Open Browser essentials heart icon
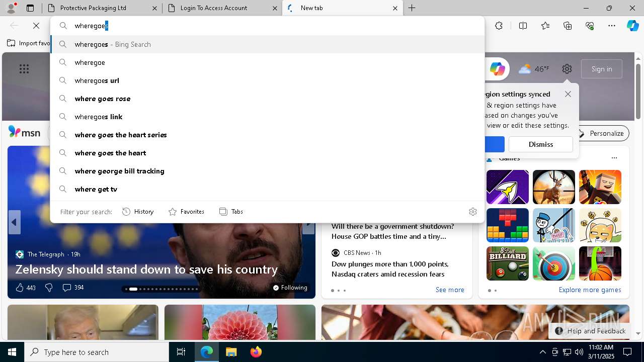The width and height of the screenshot is (644, 362). pyautogui.click(x=590, y=26)
